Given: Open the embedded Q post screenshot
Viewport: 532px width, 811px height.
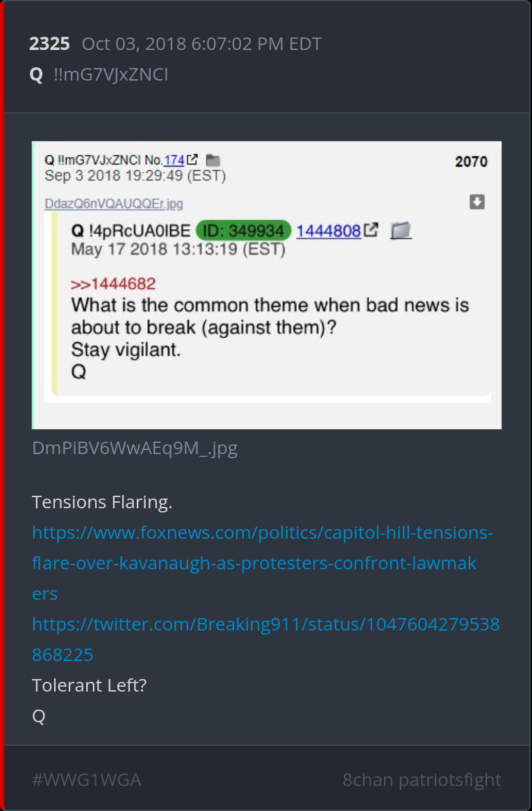Looking at the screenshot, I should pyautogui.click(x=267, y=285).
